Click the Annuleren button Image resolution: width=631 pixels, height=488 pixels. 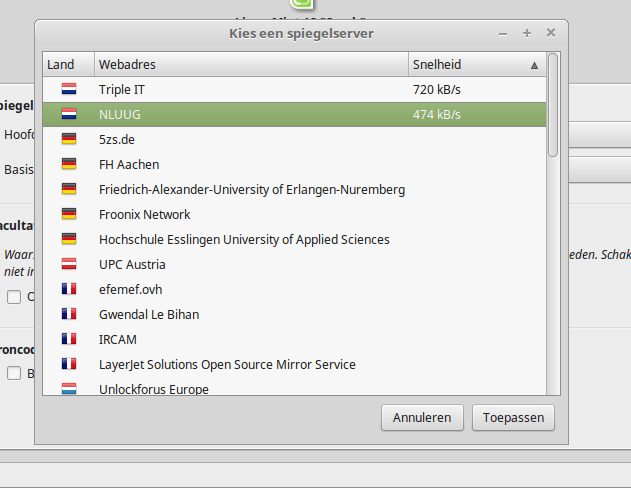pyautogui.click(x=422, y=418)
